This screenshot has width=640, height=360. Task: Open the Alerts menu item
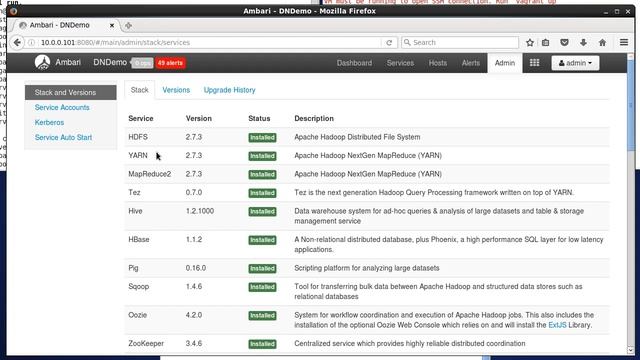471,63
